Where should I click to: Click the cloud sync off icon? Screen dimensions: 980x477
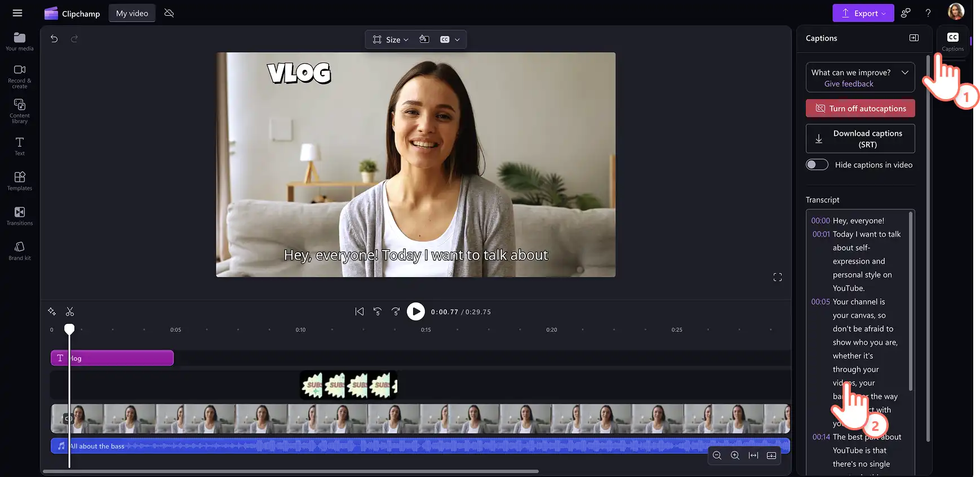tap(169, 13)
